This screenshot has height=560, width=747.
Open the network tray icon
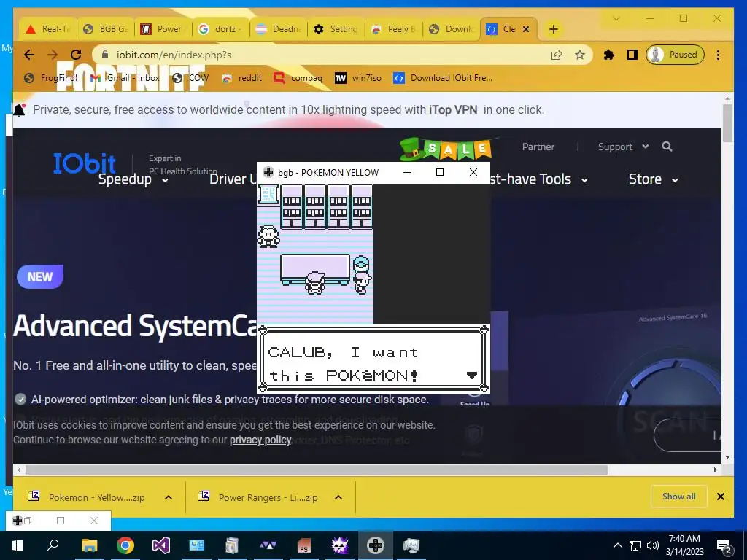pyautogui.click(x=635, y=545)
